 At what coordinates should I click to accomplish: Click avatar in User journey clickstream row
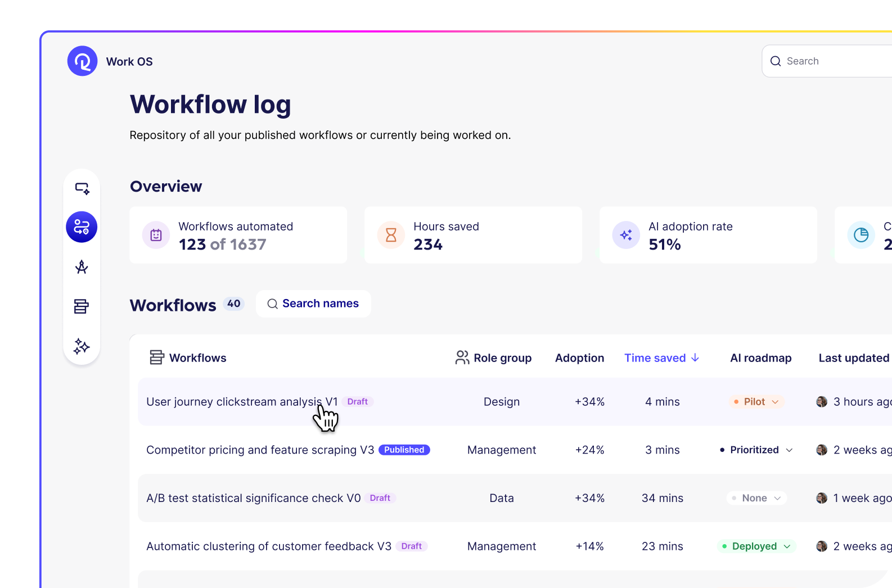point(822,401)
